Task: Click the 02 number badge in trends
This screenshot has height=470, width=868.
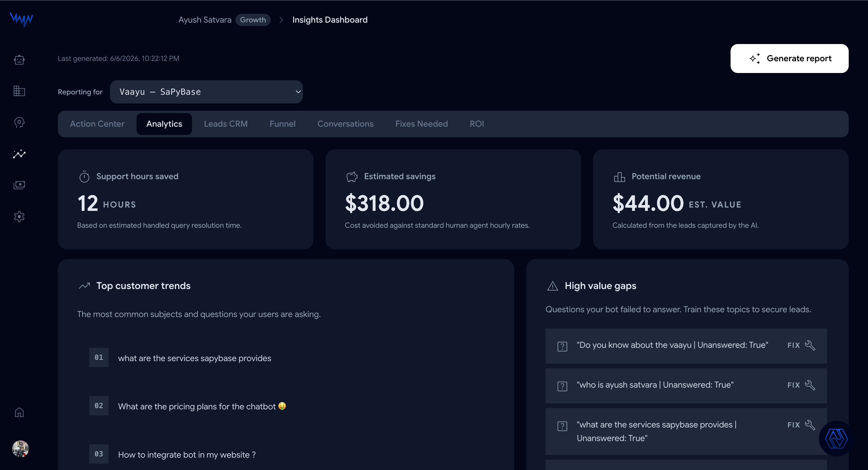Action: 99,406
